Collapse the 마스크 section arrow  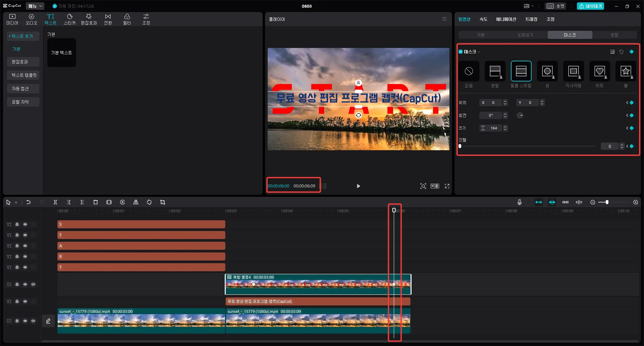coord(479,52)
